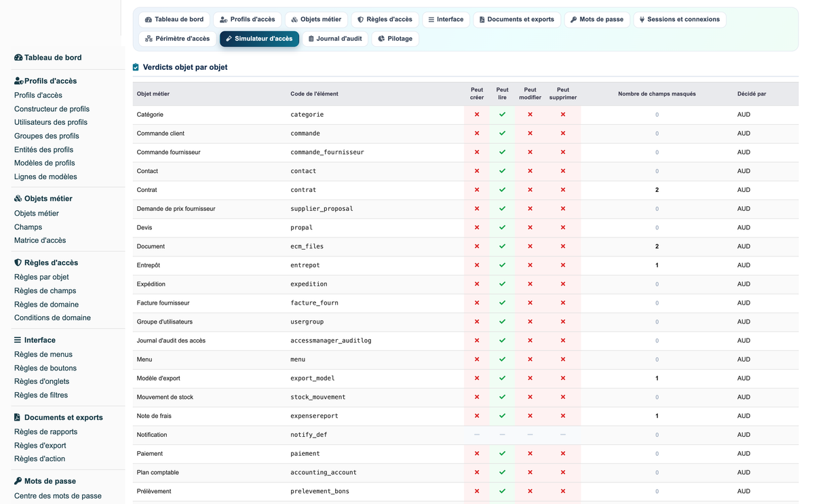The image size is (814, 504).
Task: Open Conditions de domaine
Action: point(52,318)
